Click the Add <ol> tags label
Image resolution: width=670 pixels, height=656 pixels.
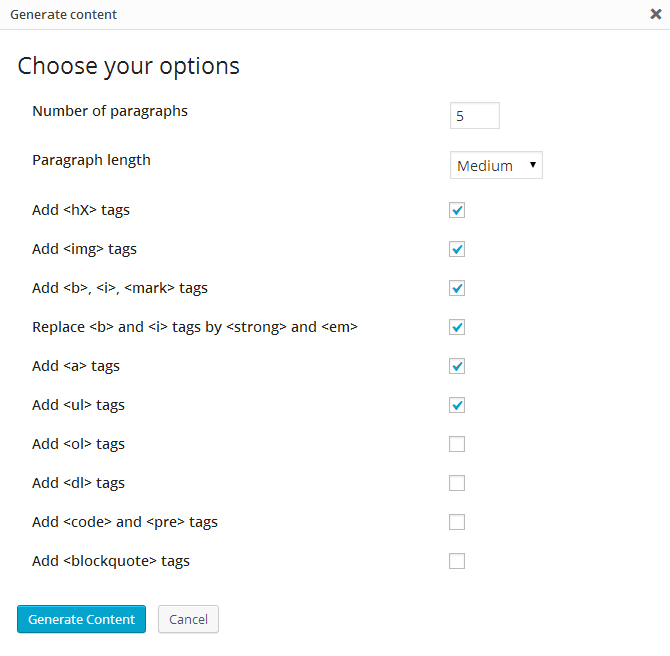[78, 444]
